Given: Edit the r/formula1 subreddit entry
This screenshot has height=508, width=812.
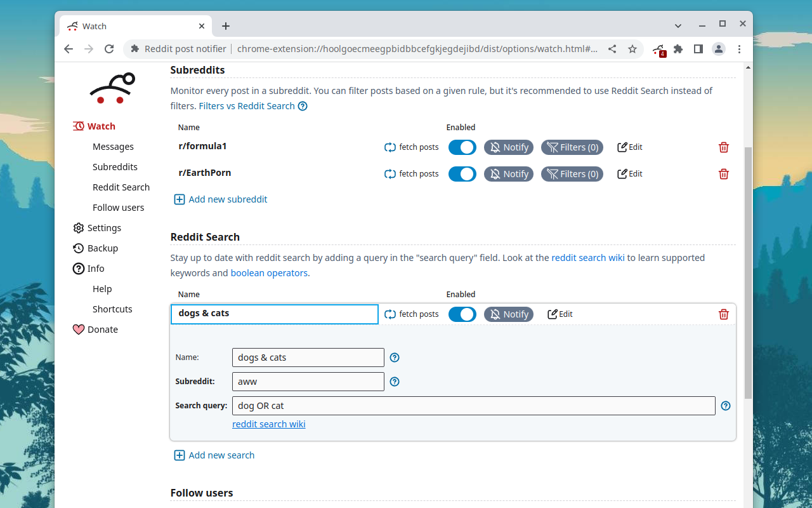Looking at the screenshot, I should (630, 147).
